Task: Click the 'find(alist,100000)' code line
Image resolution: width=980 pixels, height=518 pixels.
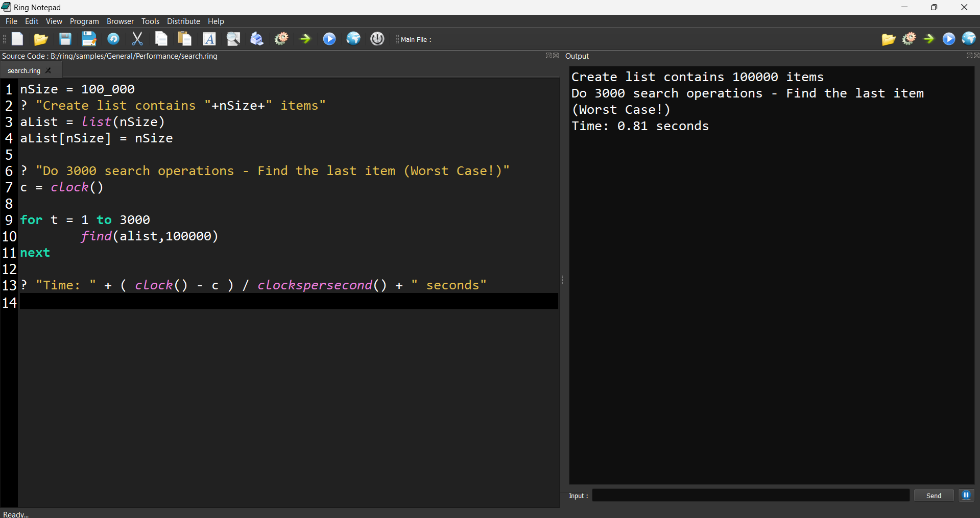Action: 149,236
